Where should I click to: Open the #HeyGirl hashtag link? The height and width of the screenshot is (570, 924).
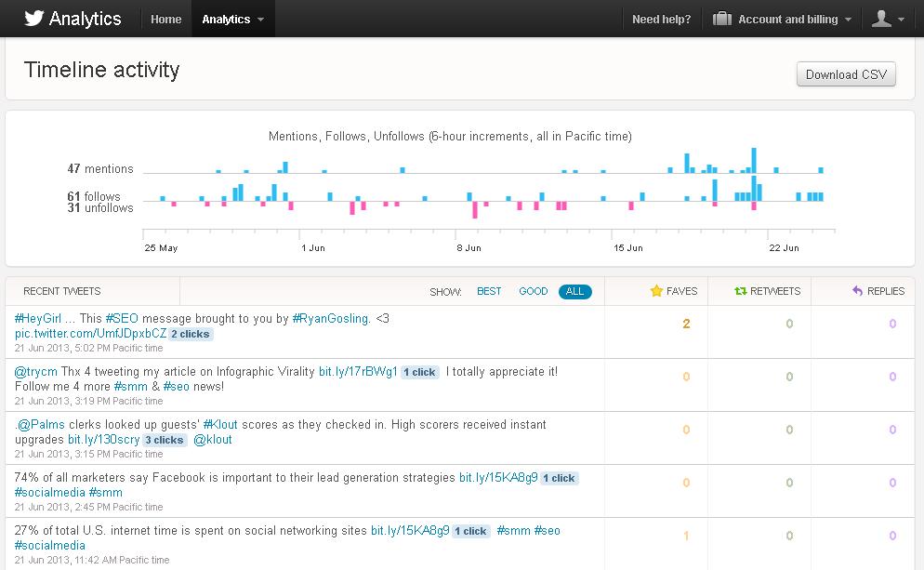tap(38, 318)
